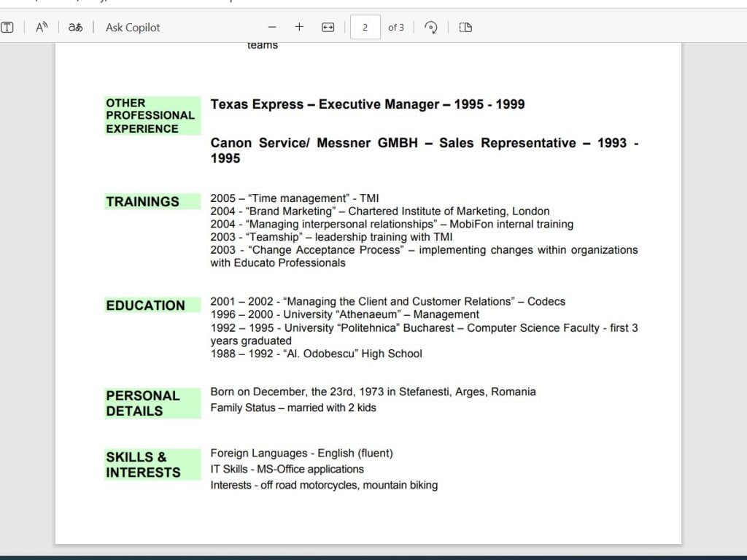Click the Ask Copilot button
747x560 pixels.
133,28
